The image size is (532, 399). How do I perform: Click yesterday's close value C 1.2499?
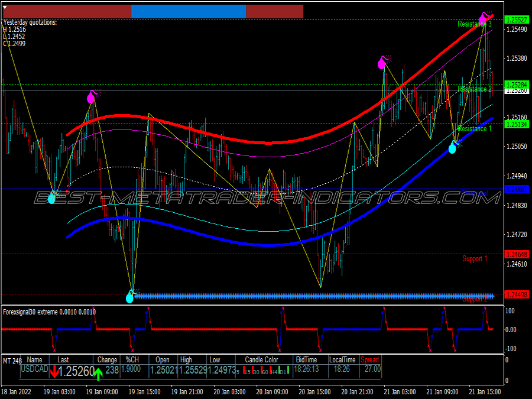[14, 43]
